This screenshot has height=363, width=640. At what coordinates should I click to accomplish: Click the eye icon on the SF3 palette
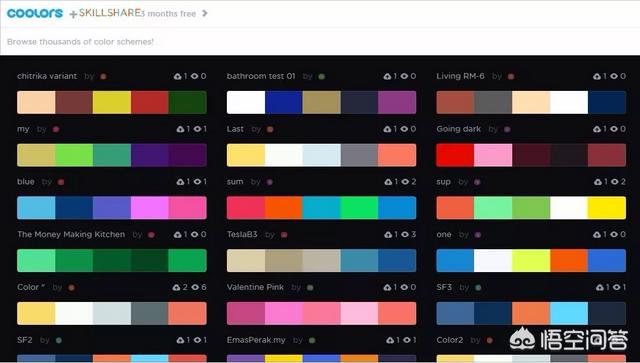(x=617, y=287)
